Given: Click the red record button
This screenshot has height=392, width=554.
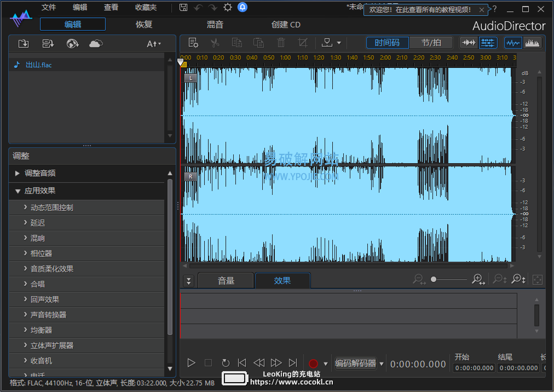Looking at the screenshot, I should point(313,364).
